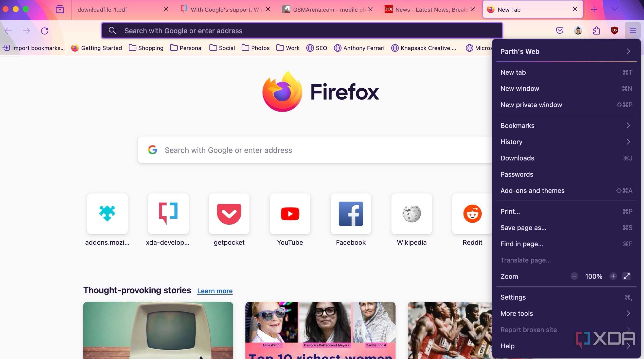Go back with the back arrow
The image size is (644, 359).
point(8,31)
